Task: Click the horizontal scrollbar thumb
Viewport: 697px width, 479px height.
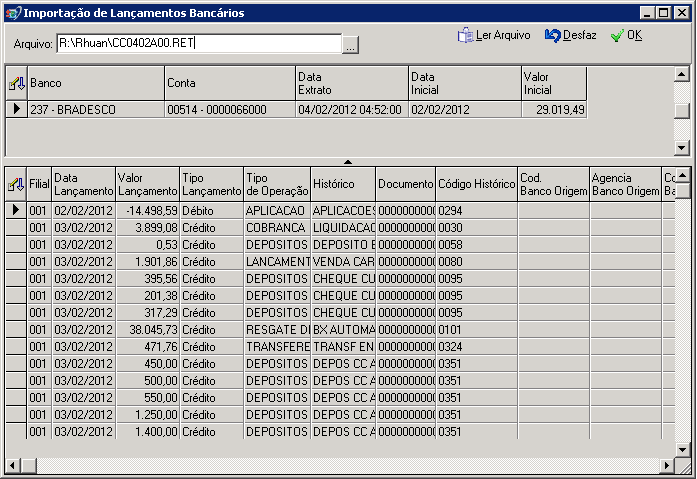Action: pyautogui.click(x=29, y=465)
